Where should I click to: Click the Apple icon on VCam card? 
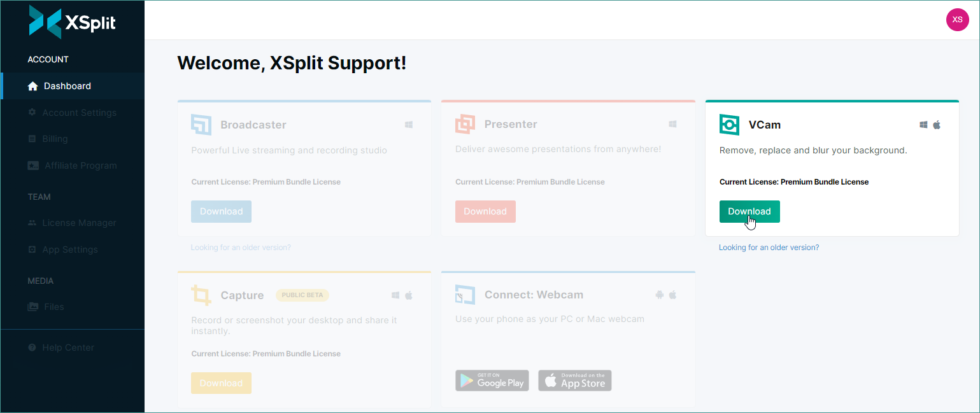(x=937, y=125)
